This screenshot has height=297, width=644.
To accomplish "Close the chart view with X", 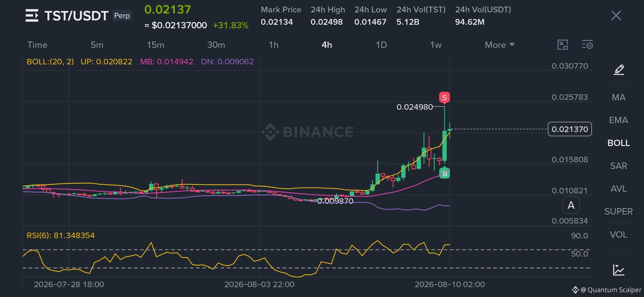I will (x=616, y=15).
